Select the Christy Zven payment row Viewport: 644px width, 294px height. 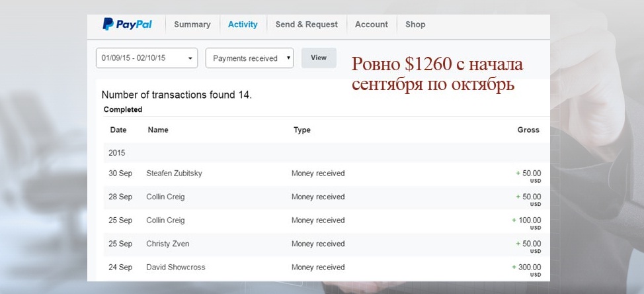pyautogui.click(x=168, y=244)
